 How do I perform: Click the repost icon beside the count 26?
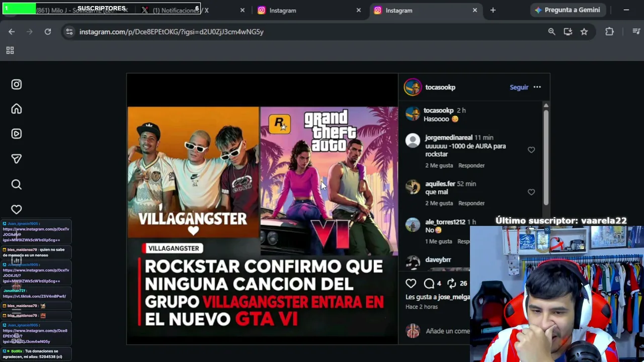coord(451,284)
